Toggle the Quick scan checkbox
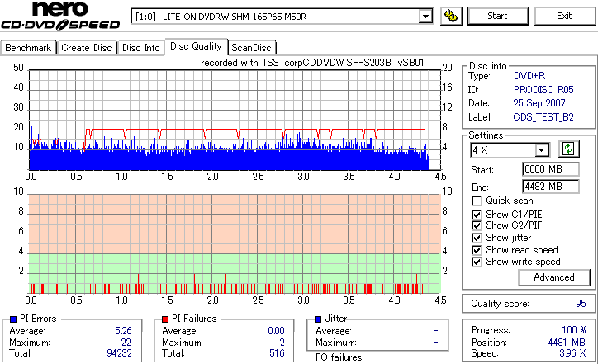Screen dimensions: 598x364 click(477, 201)
